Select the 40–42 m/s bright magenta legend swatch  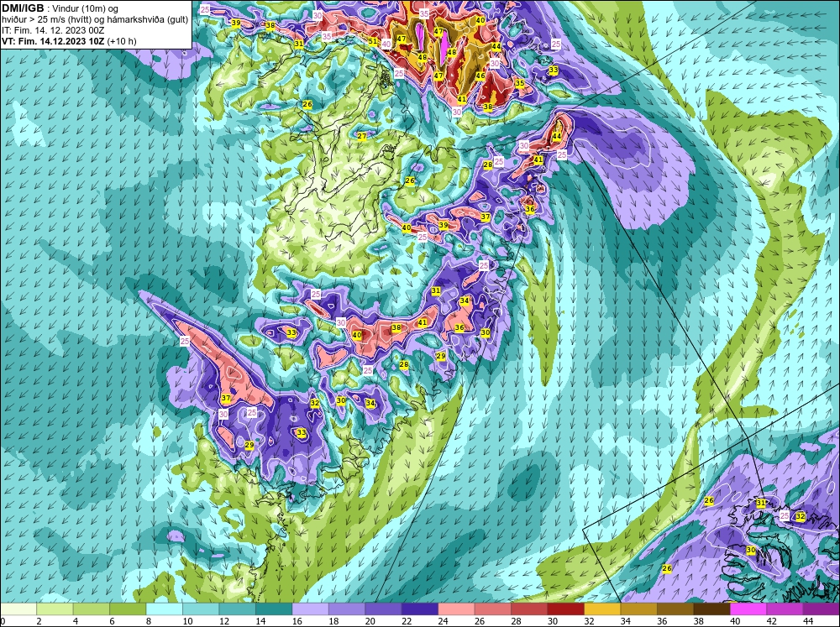tap(748, 609)
